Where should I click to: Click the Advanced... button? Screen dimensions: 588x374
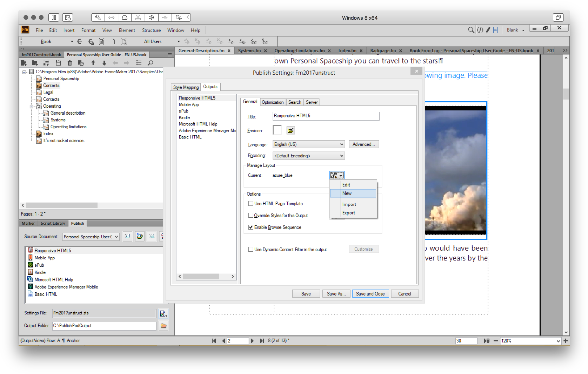(363, 144)
